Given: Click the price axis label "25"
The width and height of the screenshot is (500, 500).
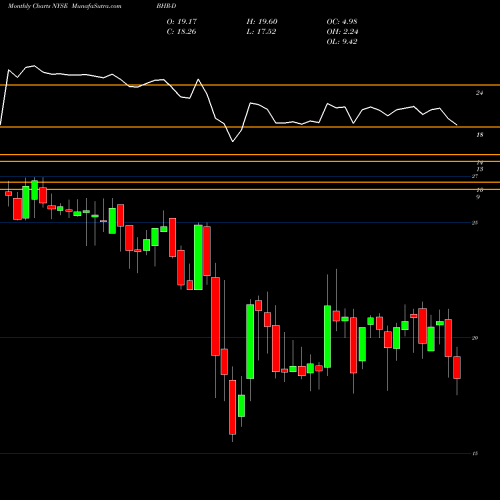Looking at the screenshot, I should tap(475, 223).
